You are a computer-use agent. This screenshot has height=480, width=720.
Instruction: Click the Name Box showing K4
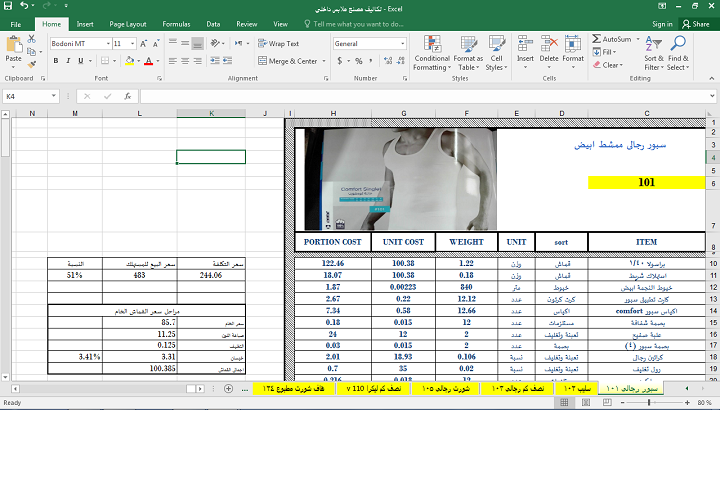31,96
